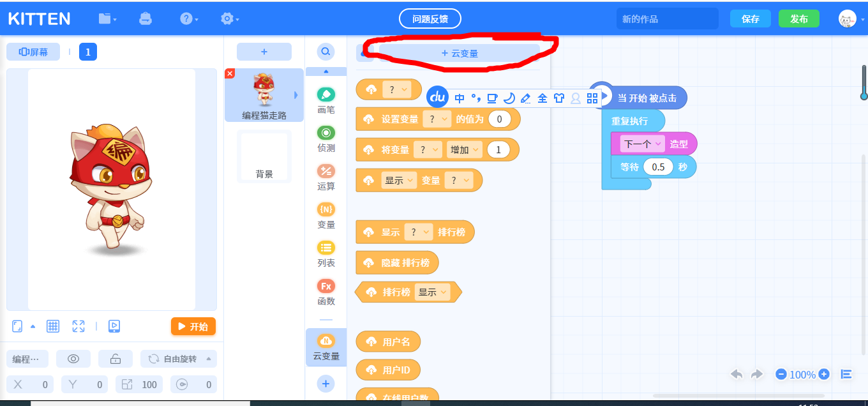Toggle sprite visibility eye button
The width and height of the screenshot is (868, 406).
(x=73, y=359)
